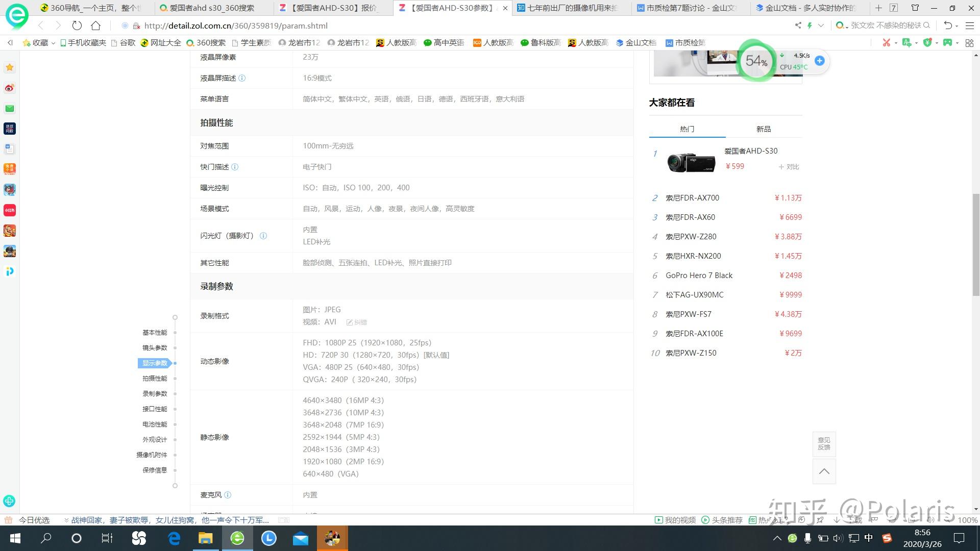Screen dimensions: 980x551
Task: Click info icon beside 液晶屏描述
Action: point(242,78)
